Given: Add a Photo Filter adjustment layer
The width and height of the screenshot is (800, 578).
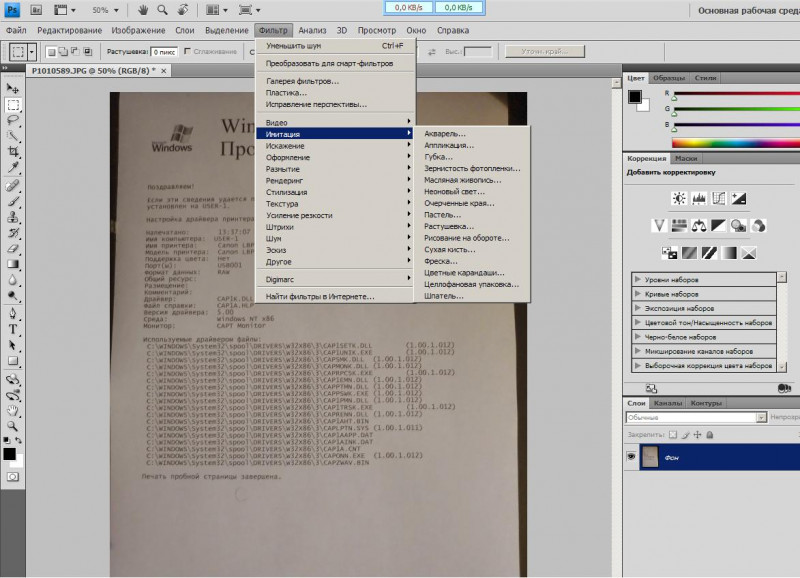Looking at the screenshot, I should 739,225.
